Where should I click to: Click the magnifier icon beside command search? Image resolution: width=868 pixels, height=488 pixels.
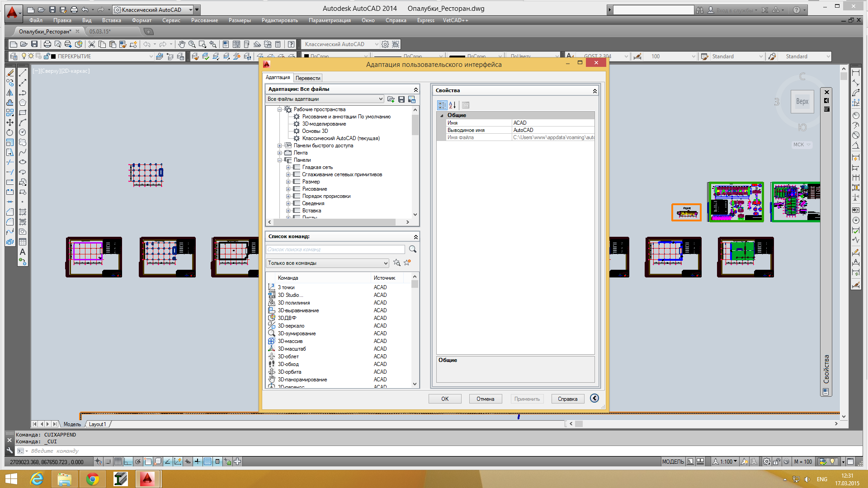tap(413, 249)
